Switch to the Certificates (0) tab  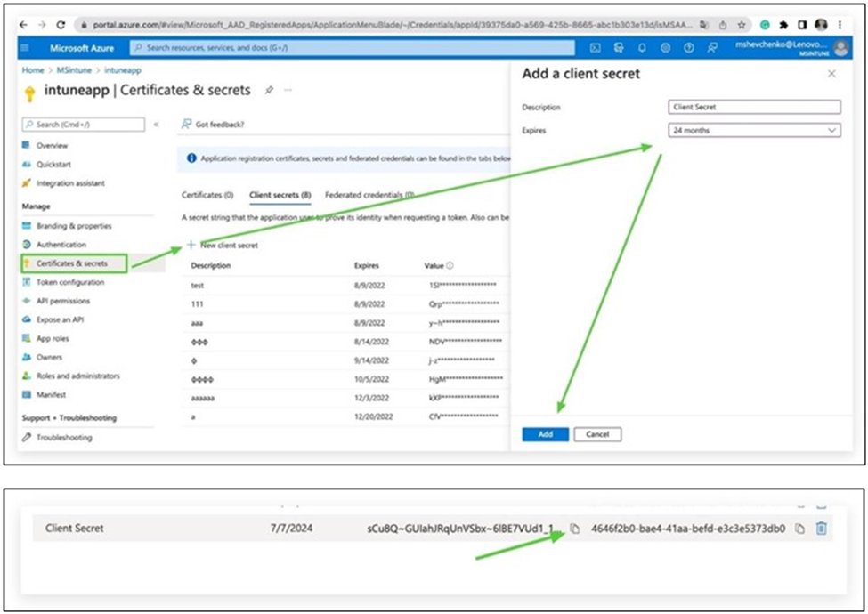(x=207, y=194)
